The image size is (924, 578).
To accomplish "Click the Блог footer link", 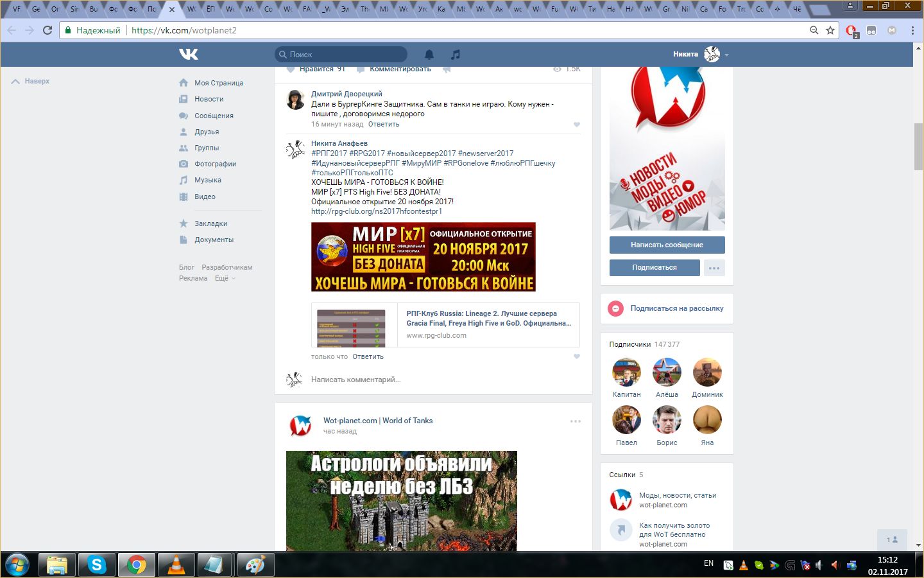I will pyautogui.click(x=186, y=267).
